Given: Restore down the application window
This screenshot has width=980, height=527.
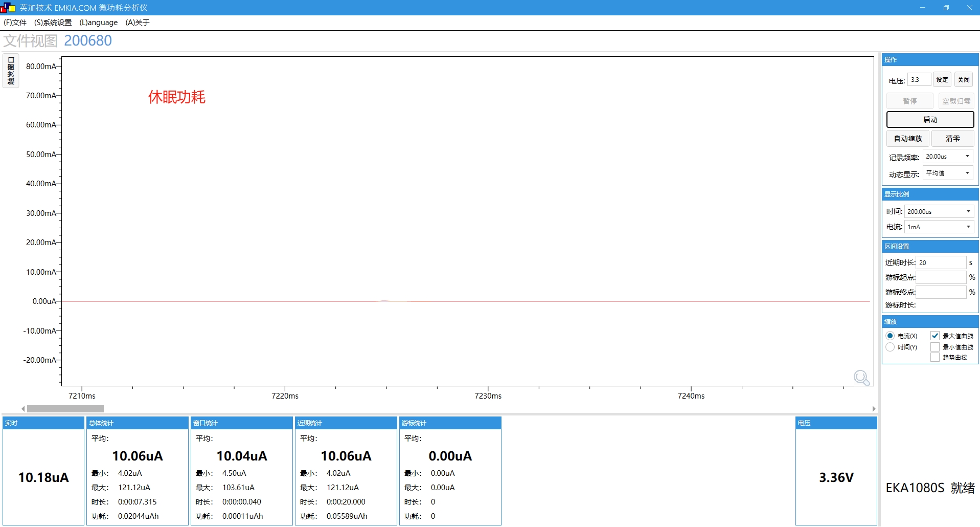Looking at the screenshot, I should (x=946, y=8).
